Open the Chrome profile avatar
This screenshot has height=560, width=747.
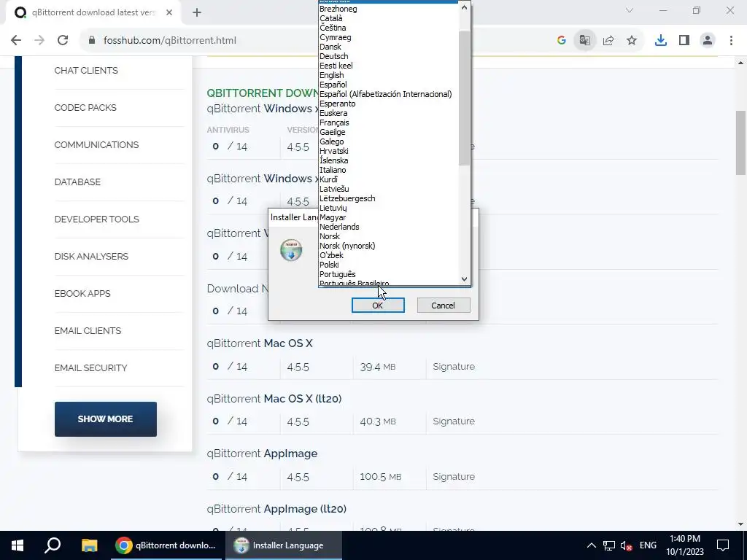coord(708,41)
